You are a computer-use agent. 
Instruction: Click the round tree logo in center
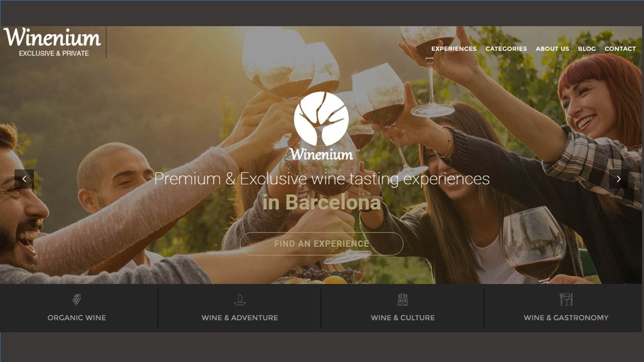pyautogui.click(x=321, y=119)
